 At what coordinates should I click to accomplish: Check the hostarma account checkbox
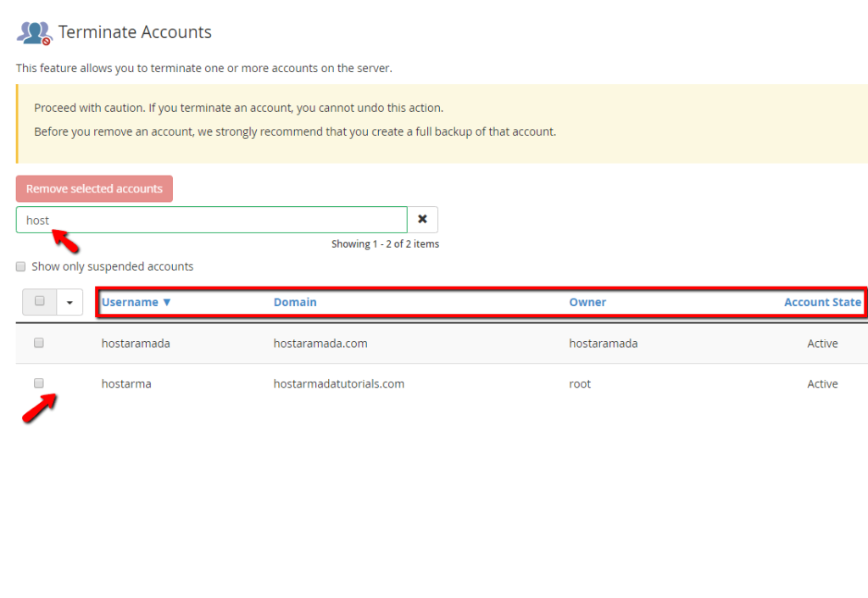pyautogui.click(x=38, y=383)
